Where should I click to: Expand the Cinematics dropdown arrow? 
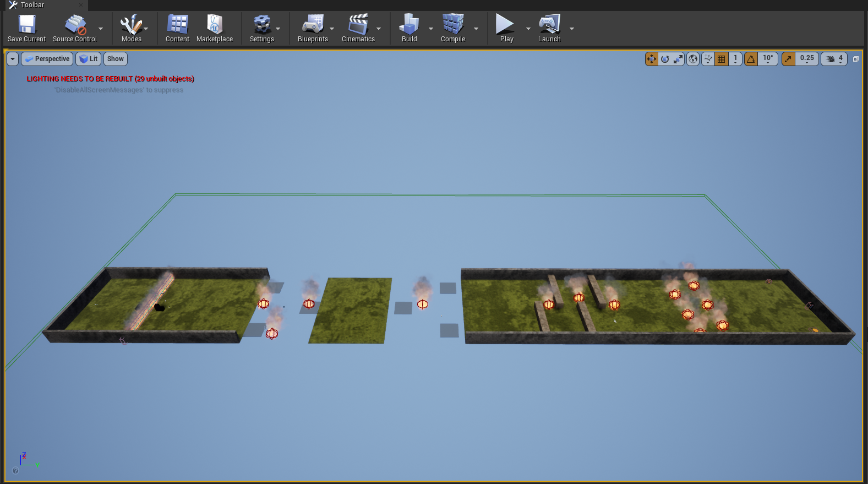pyautogui.click(x=379, y=29)
